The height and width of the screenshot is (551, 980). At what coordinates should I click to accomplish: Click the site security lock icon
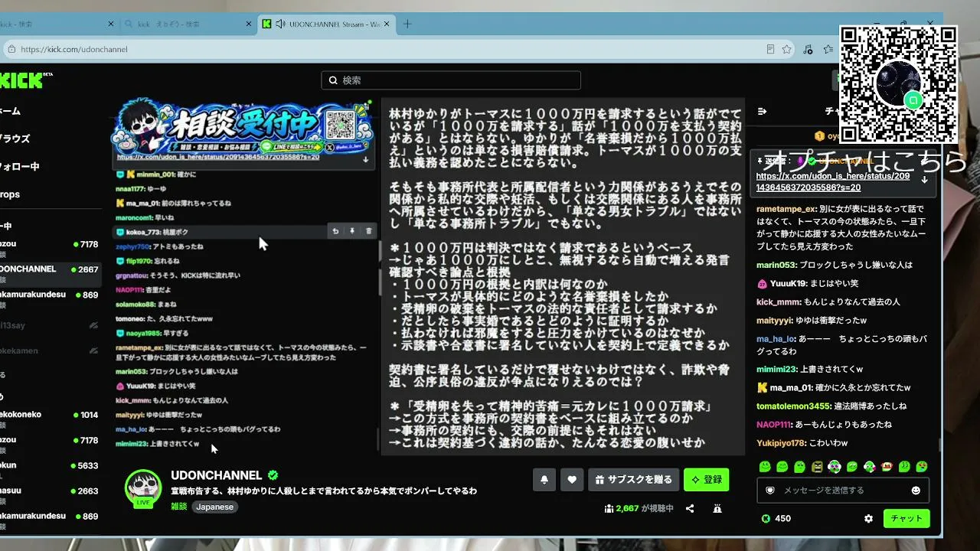click(x=11, y=49)
